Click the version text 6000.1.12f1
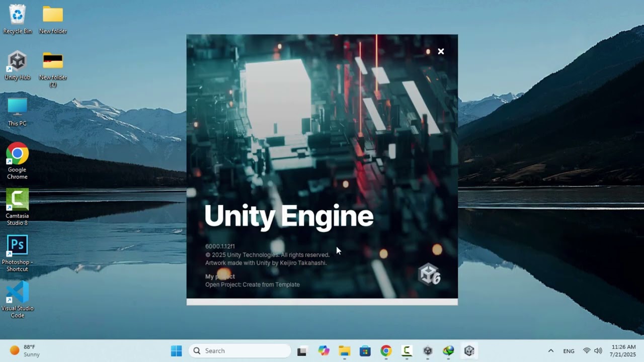The height and width of the screenshot is (362, 644). click(220, 246)
